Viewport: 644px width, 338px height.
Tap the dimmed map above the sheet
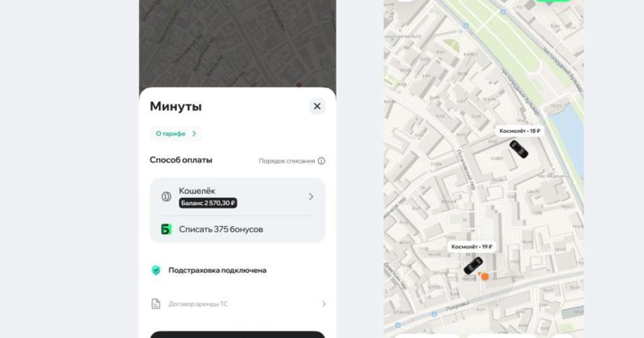(237, 43)
